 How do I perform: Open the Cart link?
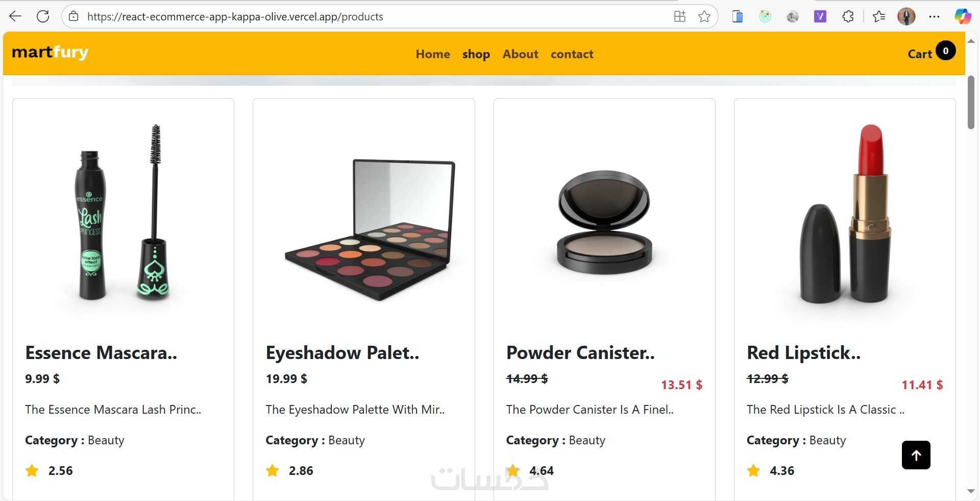click(x=920, y=54)
